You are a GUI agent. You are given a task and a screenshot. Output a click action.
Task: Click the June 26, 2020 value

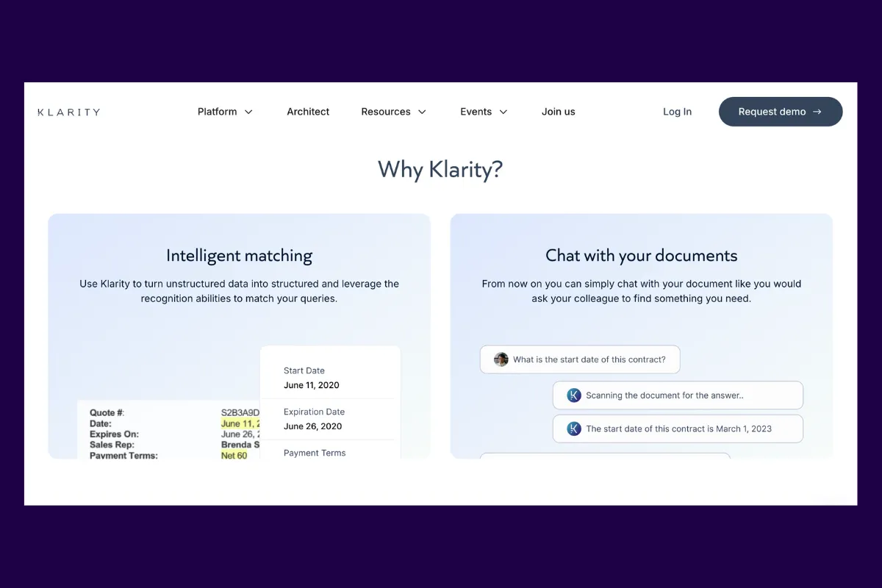coord(312,426)
